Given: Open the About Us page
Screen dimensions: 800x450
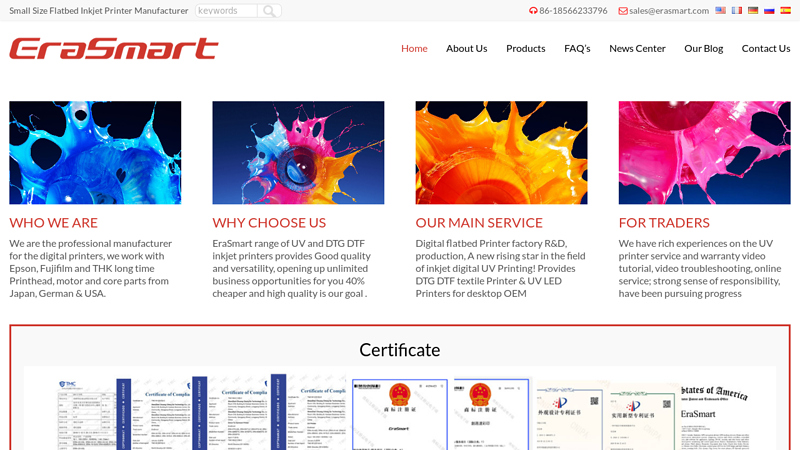Looking at the screenshot, I should point(466,48).
